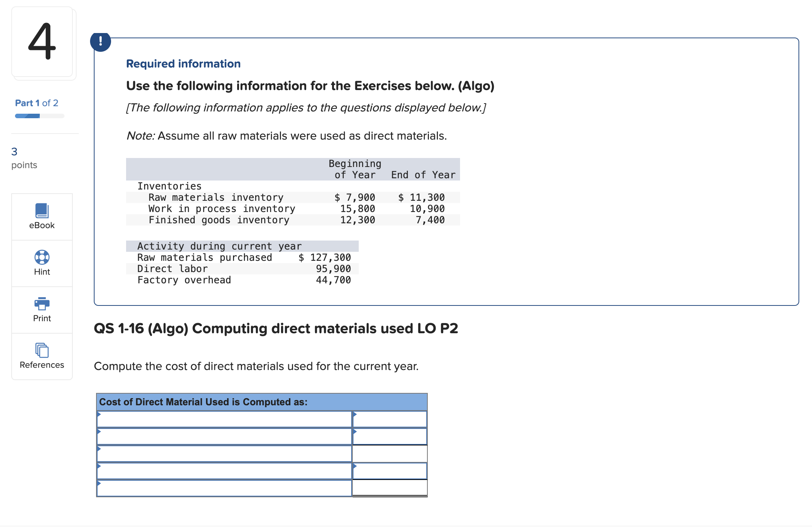Image resolution: width=812 pixels, height=528 pixels.
Task: Click the Part 1 progress bar
Action: click(39, 116)
